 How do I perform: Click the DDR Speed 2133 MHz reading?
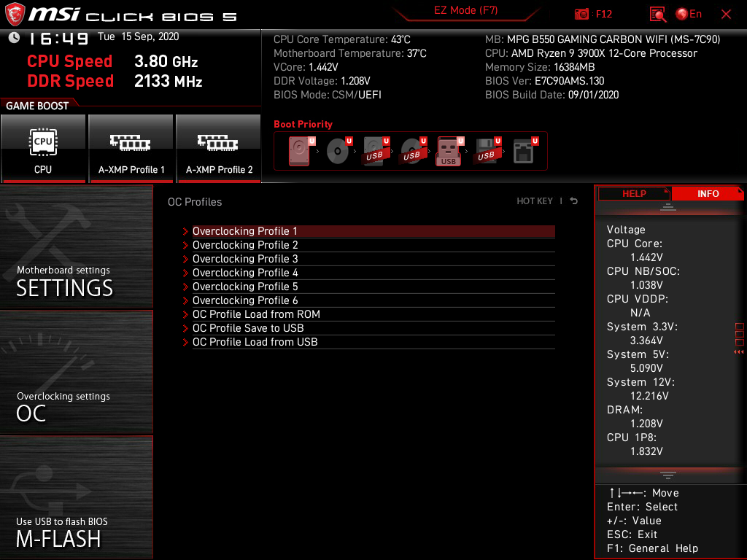click(x=115, y=81)
